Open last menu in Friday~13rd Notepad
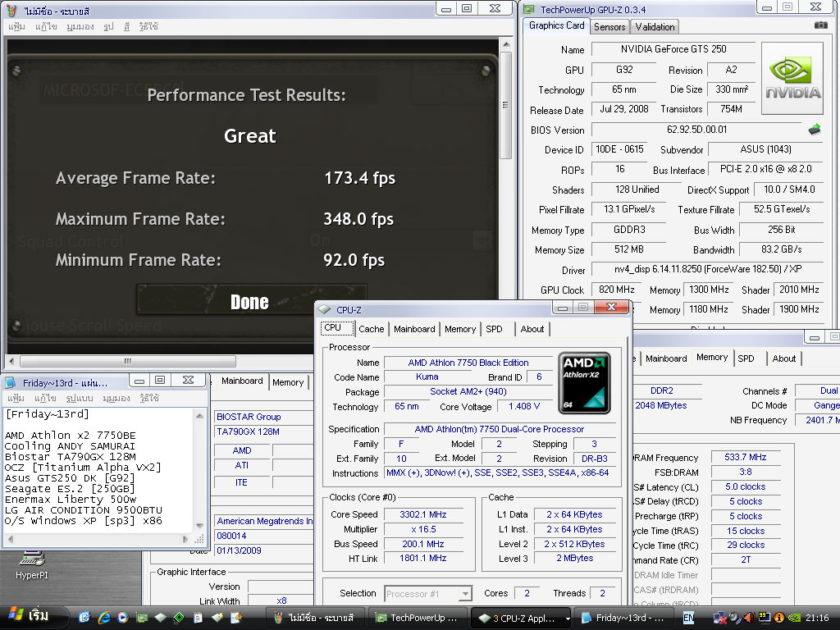Viewport: 840px width, 630px height. point(149,398)
